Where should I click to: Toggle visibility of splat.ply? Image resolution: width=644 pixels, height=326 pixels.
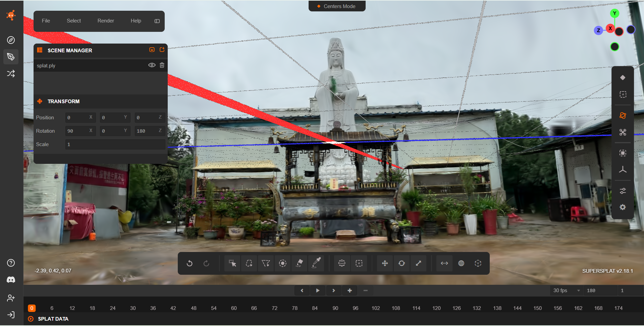(152, 65)
